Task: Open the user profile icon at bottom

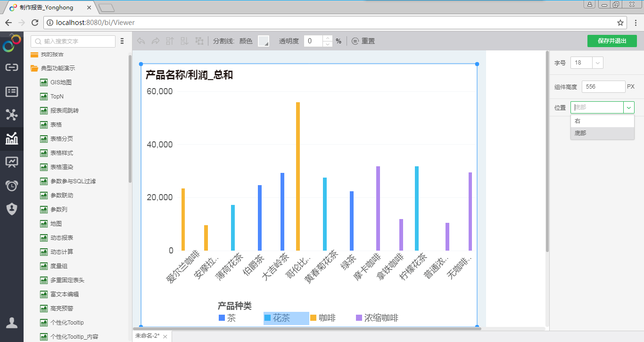Action: pyautogui.click(x=11, y=323)
